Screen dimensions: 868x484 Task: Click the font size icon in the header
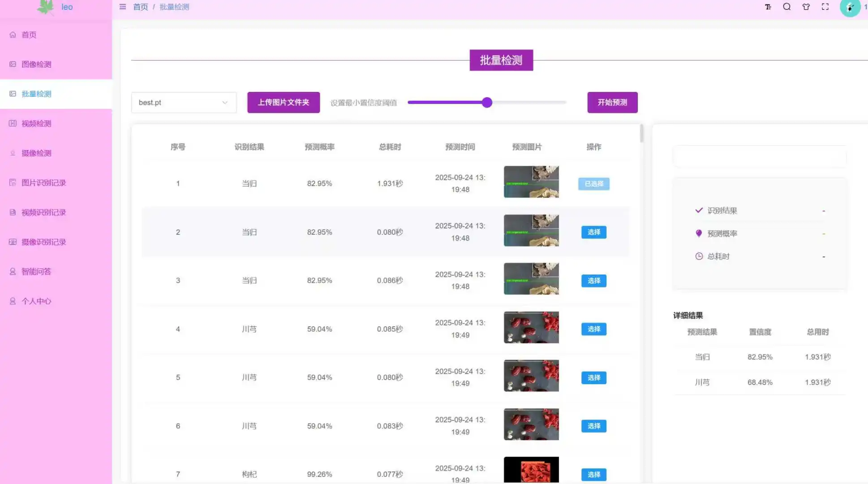768,7
